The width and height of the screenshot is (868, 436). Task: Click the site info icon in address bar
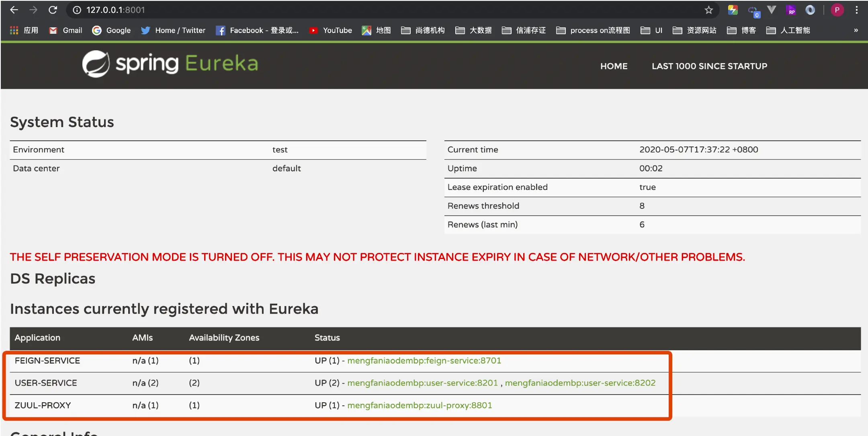click(x=77, y=10)
